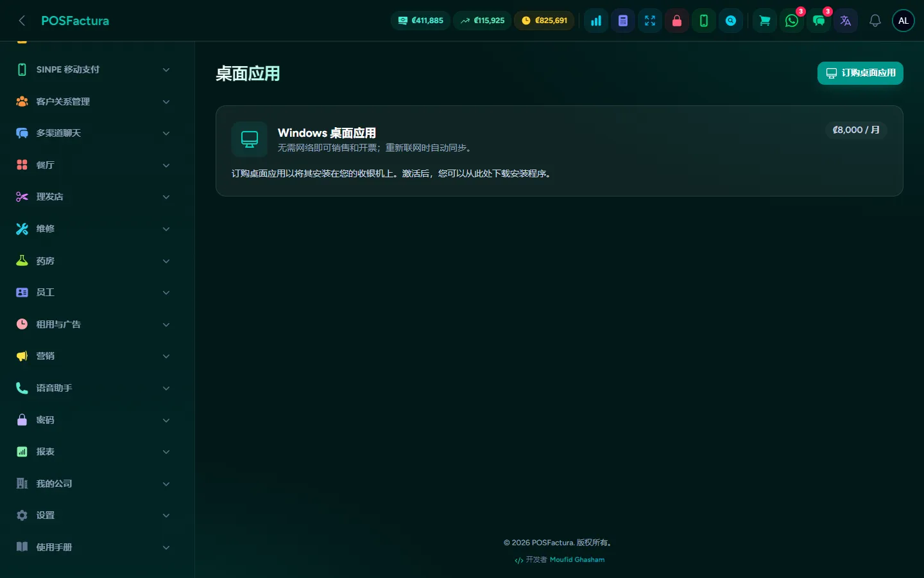The height and width of the screenshot is (578, 924).
Task: Click the red lock screen icon
Action: 677,21
